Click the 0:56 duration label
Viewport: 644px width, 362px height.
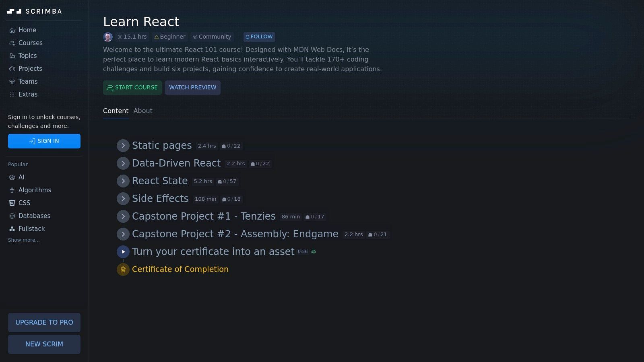pyautogui.click(x=303, y=252)
